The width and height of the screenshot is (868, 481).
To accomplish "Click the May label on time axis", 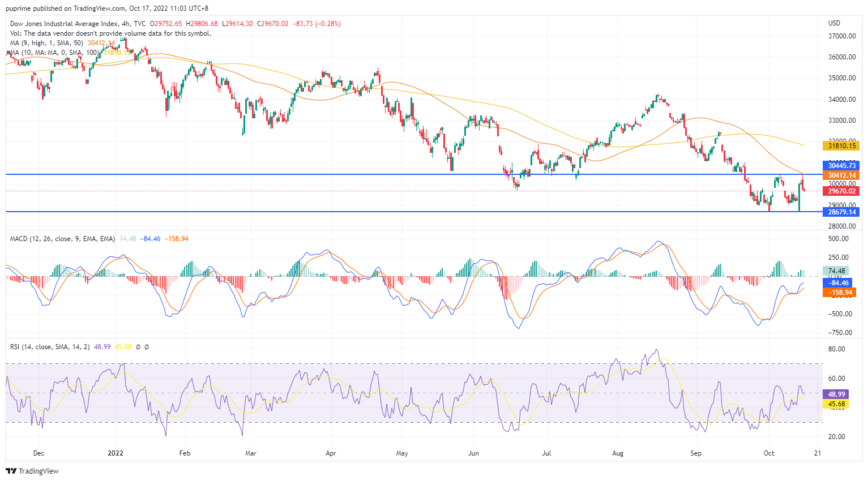I will coord(402,453).
